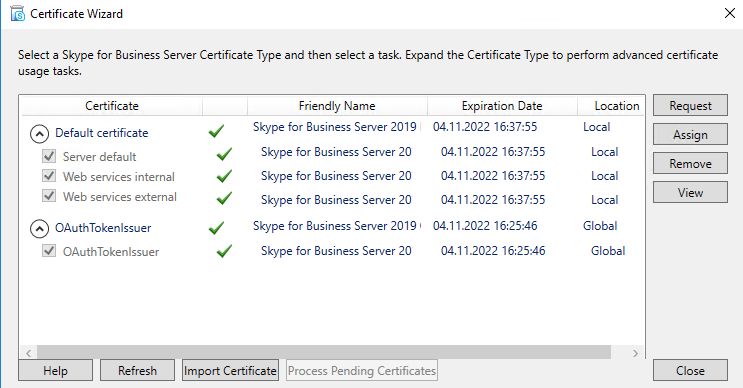Image resolution: width=743 pixels, height=388 pixels.
Task: Click the Certificate column header
Action: [112, 106]
